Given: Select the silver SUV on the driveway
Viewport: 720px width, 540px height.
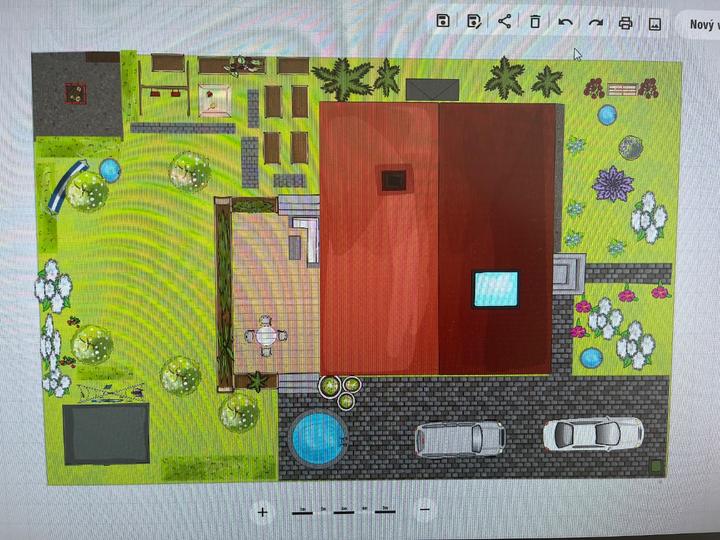Looking at the screenshot, I should (460, 438).
